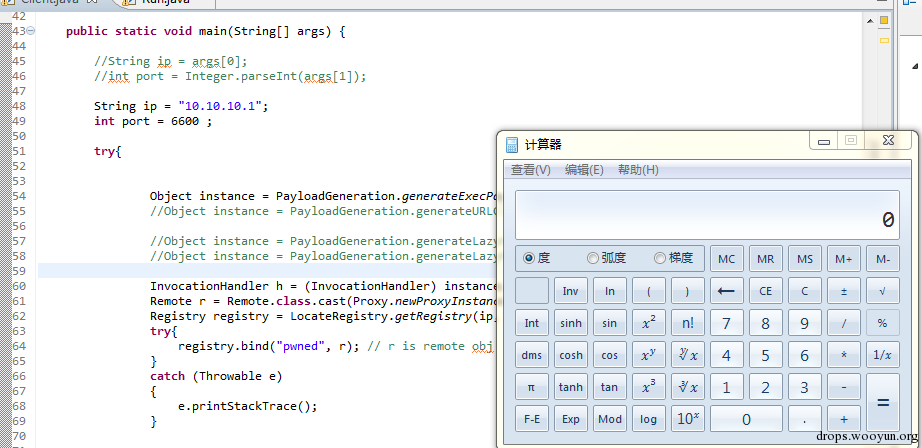922x448 pixels.
Task: Click the log key
Action: [649, 419]
